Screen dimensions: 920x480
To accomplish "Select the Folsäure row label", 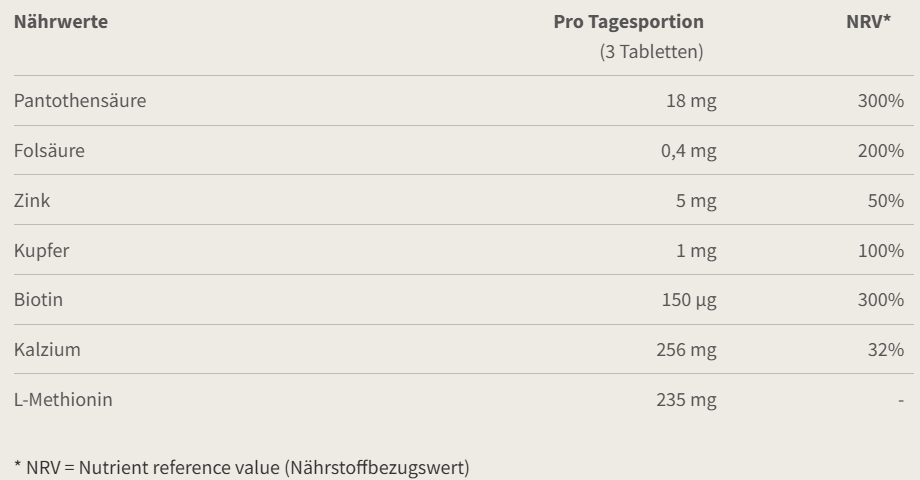I will click(x=49, y=151).
